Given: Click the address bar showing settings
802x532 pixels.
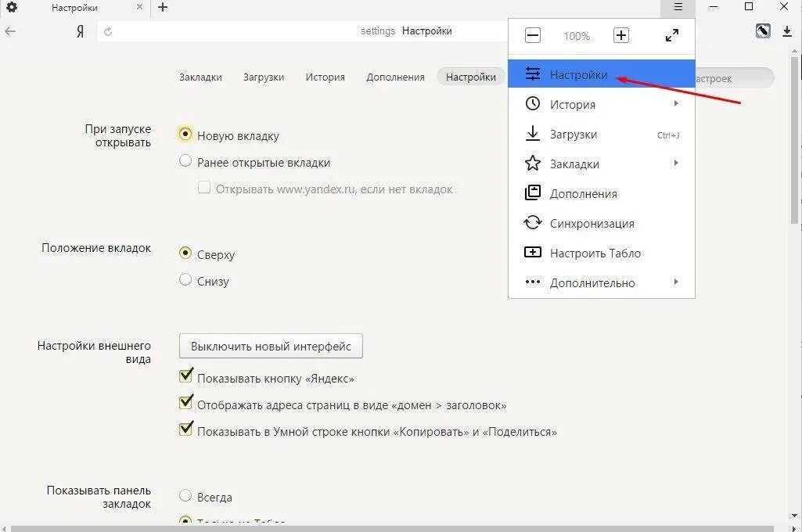Looking at the screenshot, I should pyautogui.click(x=302, y=31).
